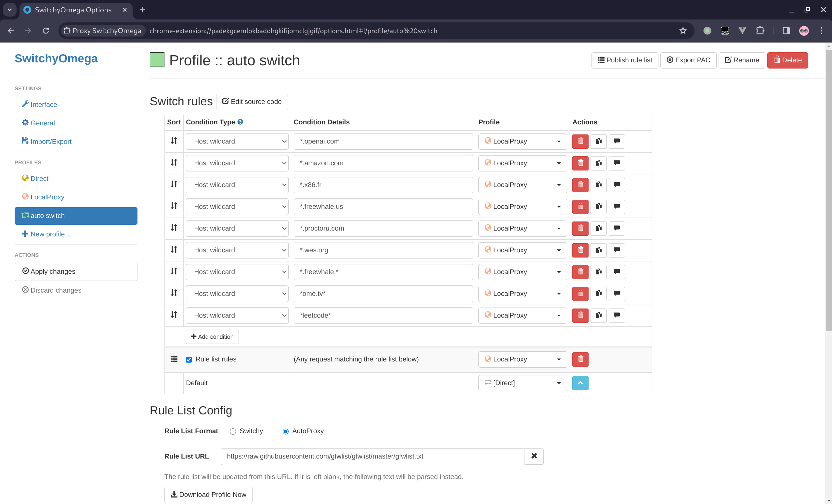The width and height of the screenshot is (832, 504).
Task: Click the upload arrow icon next to Default profile
Action: point(580,383)
